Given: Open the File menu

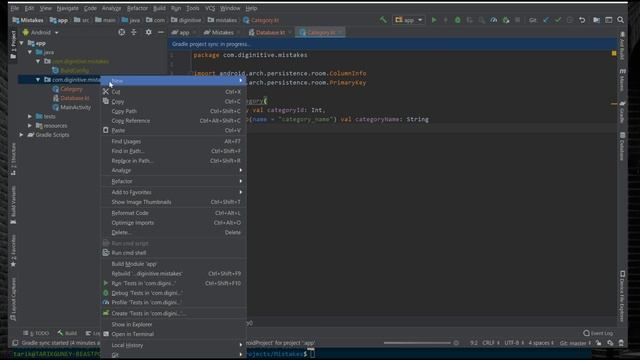Looking at the screenshot, I should [x=15, y=8].
